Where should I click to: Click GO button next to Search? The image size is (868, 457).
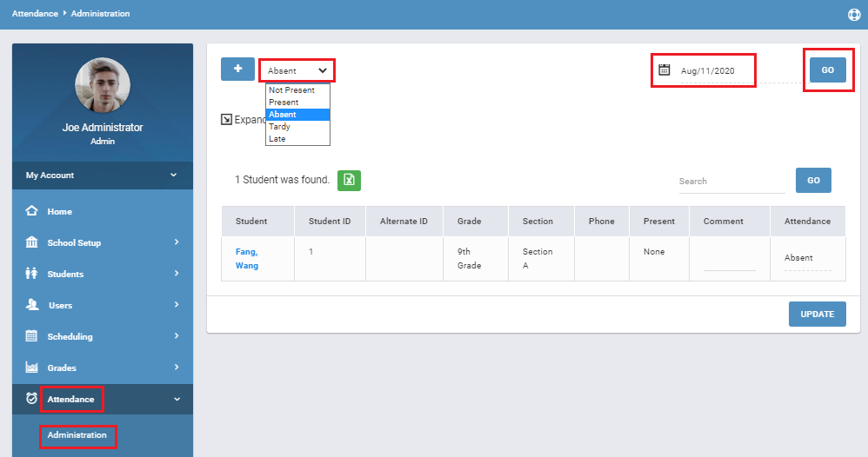813,181
